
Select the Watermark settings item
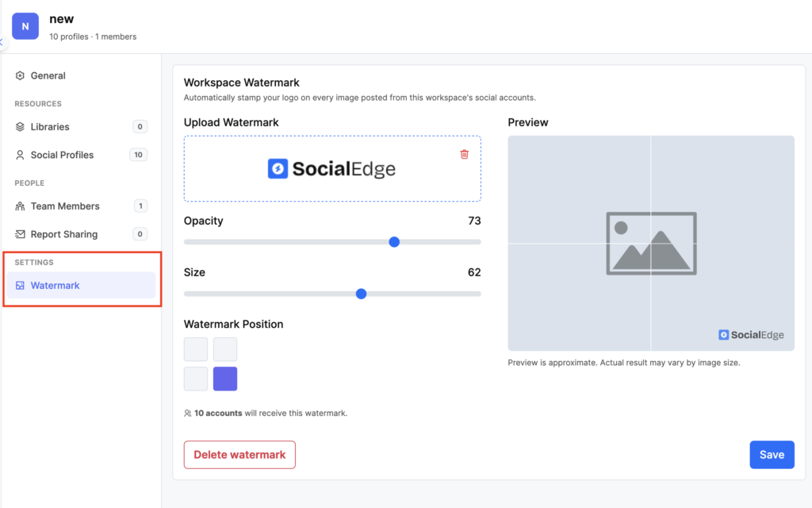(x=81, y=286)
